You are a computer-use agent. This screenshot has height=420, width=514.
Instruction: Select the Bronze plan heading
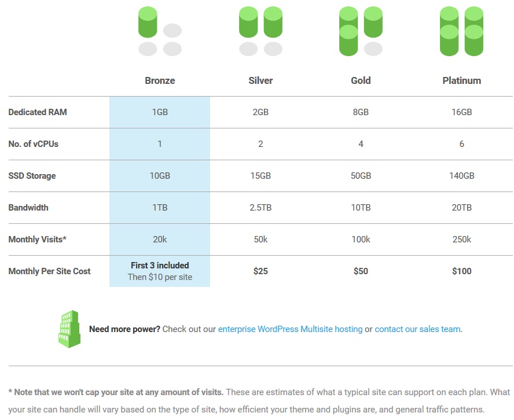click(x=160, y=80)
